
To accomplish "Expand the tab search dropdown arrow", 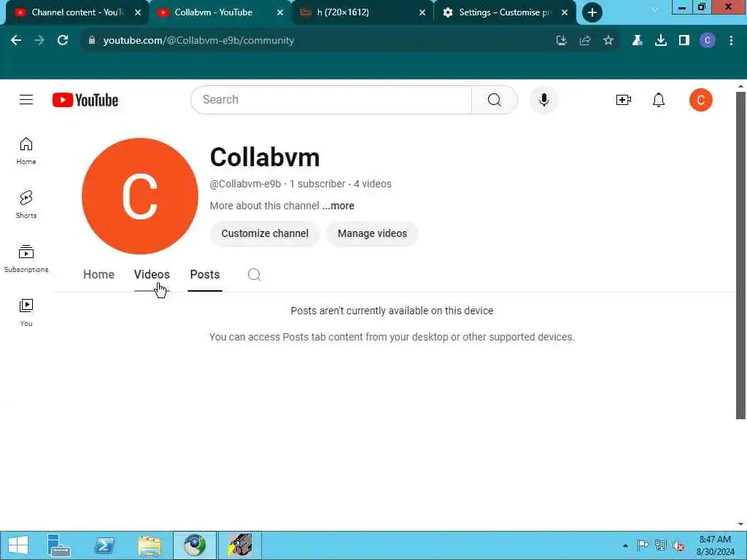I will pos(655,10).
